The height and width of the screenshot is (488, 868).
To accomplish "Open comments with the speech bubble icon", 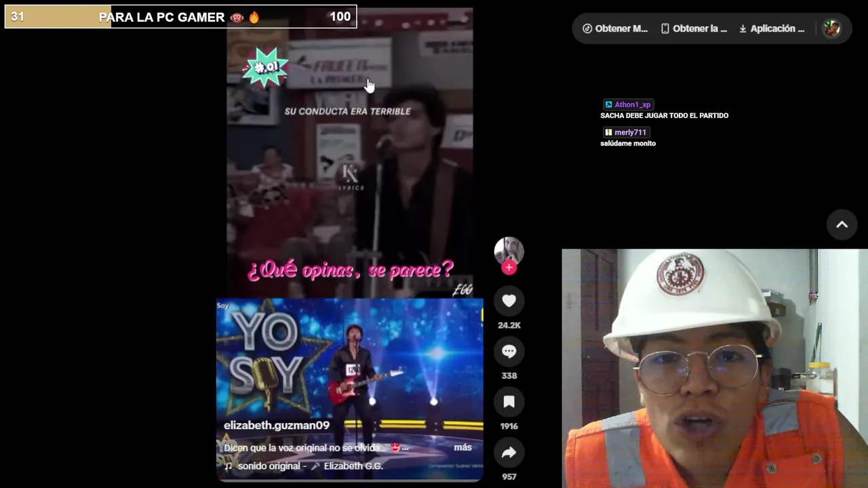I will [509, 351].
